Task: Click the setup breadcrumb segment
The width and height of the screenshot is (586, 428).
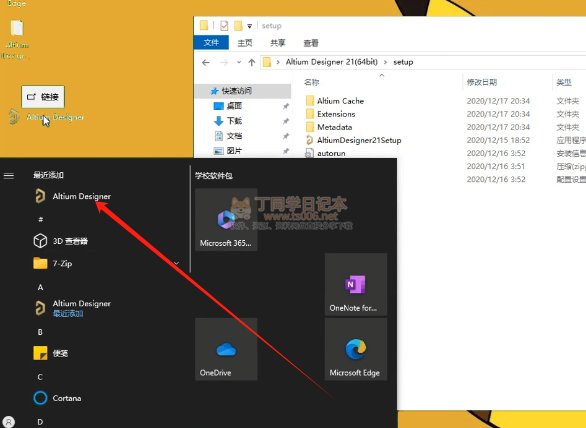Action: coord(403,62)
